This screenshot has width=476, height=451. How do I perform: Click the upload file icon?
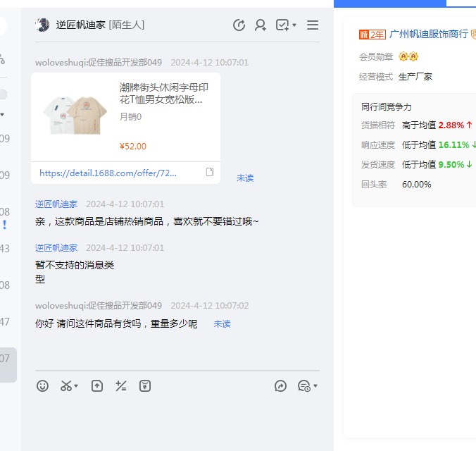coord(97,386)
